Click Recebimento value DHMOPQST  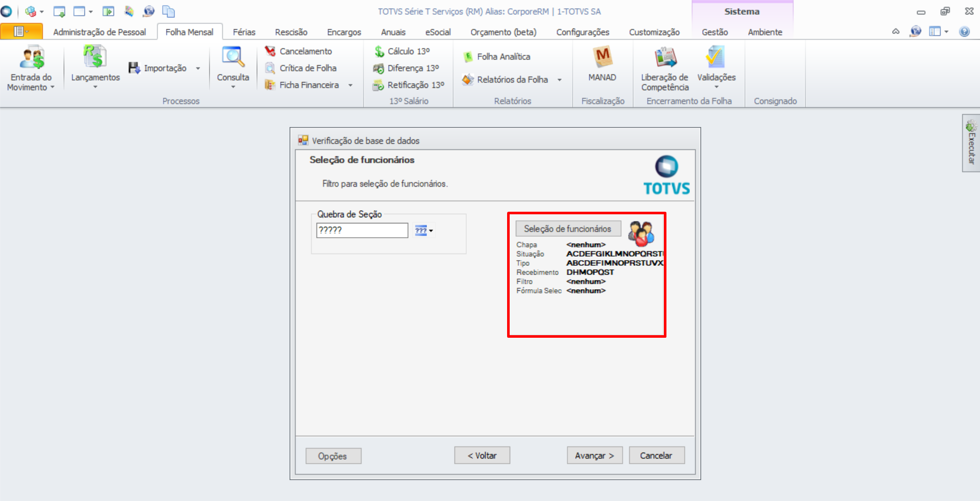590,272
